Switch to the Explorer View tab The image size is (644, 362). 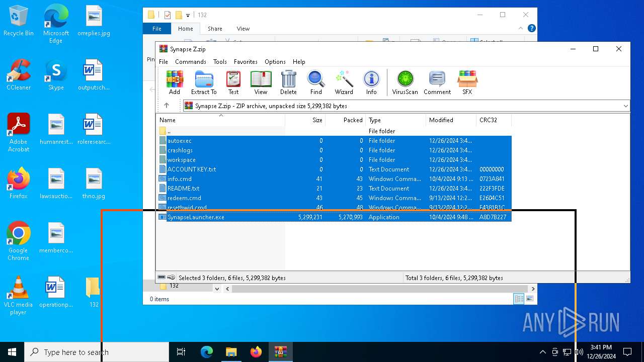point(243,29)
